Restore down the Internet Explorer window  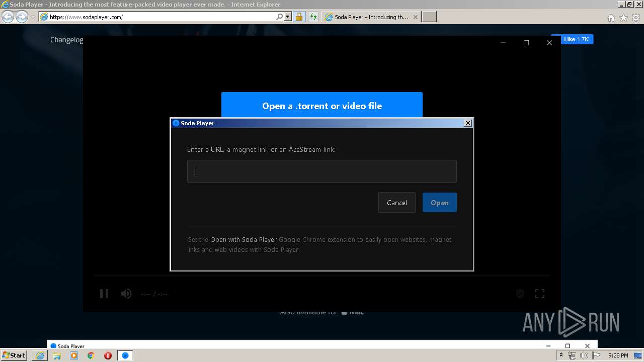629,4
